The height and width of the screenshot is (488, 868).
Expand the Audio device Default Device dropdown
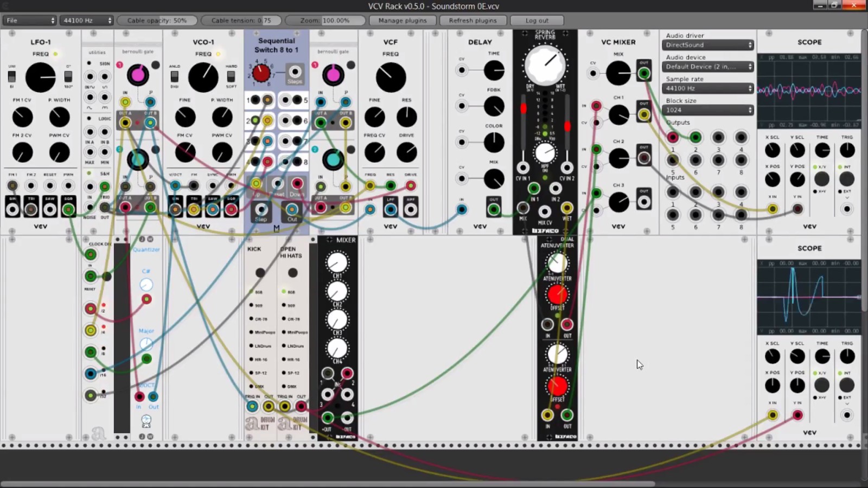click(x=707, y=67)
